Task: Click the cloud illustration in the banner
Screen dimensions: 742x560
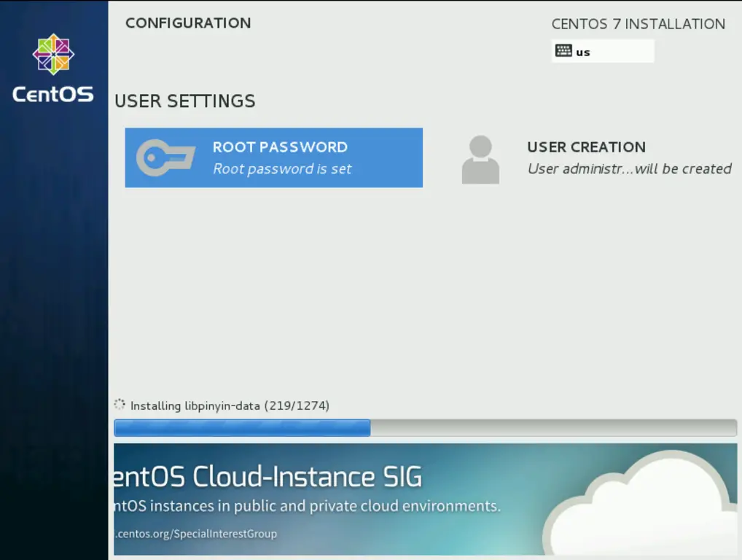Action: [638, 502]
